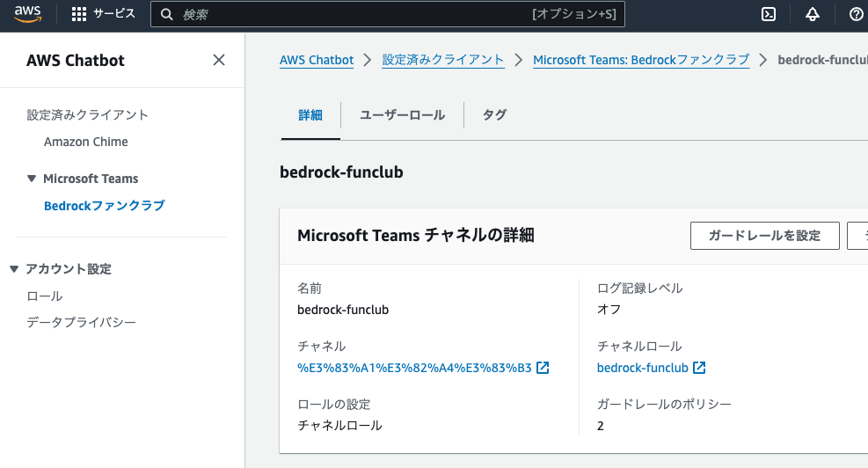Open ロール under account settings
Image resolution: width=868 pixels, height=468 pixels.
[44, 296]
